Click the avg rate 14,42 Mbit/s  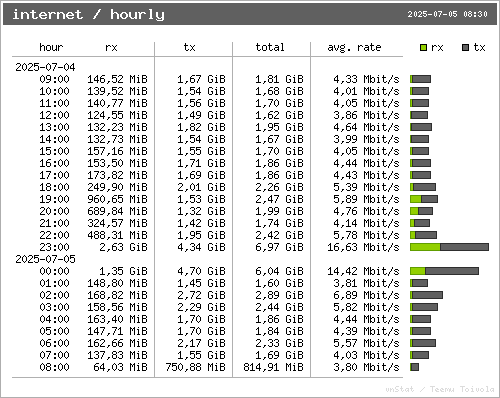[363, 271]
